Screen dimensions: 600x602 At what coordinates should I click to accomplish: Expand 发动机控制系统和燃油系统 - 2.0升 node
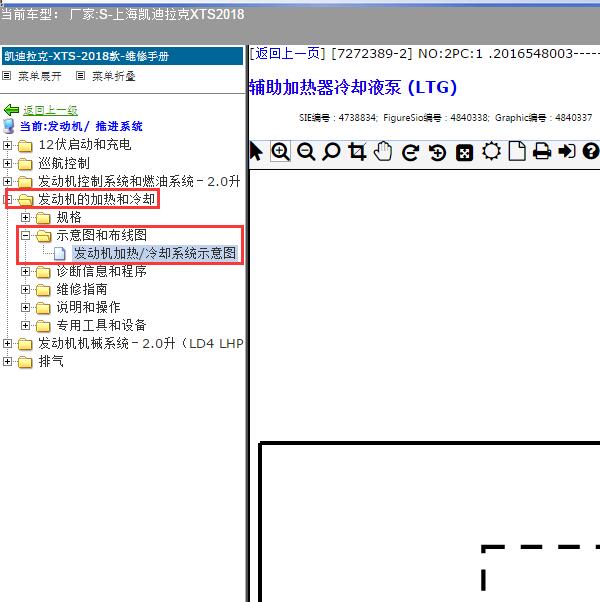click(7, 181)
